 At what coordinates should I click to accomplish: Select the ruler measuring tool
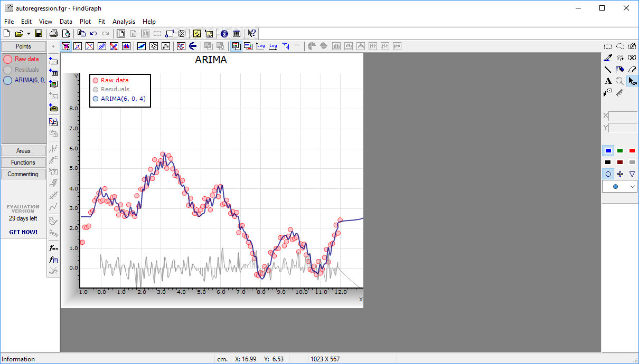(x=620, y=92)
